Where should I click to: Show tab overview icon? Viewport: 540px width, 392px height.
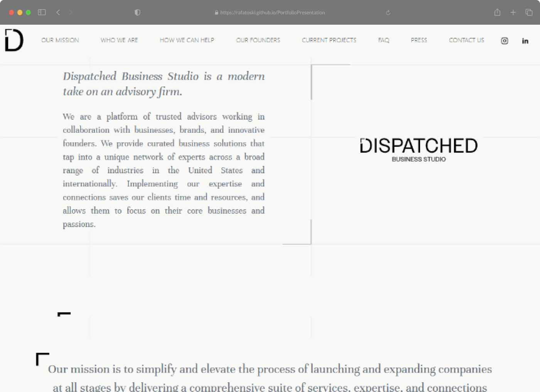(529, 12)
